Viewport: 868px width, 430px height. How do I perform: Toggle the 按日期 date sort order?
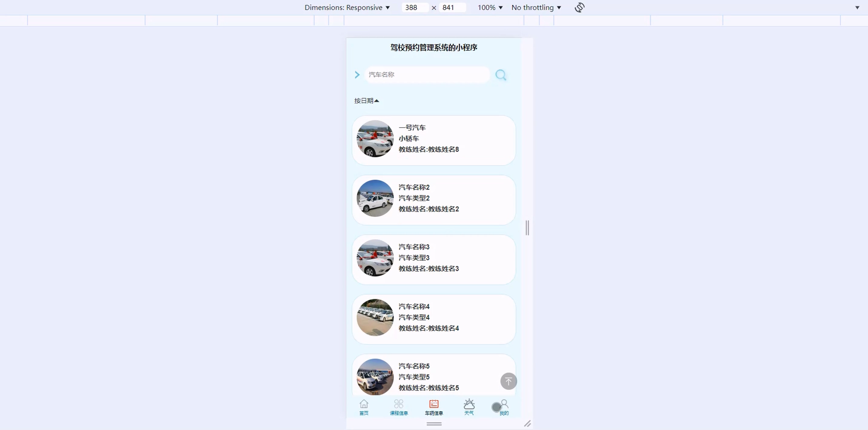(367, 101)
